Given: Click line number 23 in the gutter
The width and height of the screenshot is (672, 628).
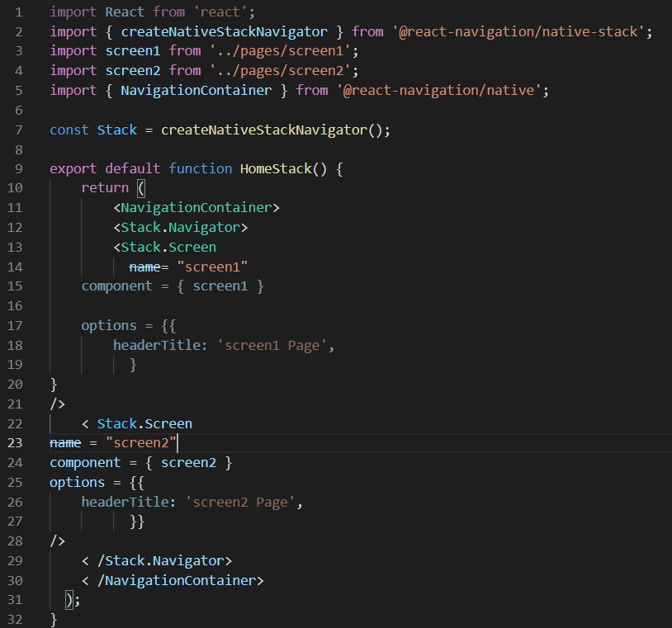Looking at the screenshot, I should [x=14, y=442].
